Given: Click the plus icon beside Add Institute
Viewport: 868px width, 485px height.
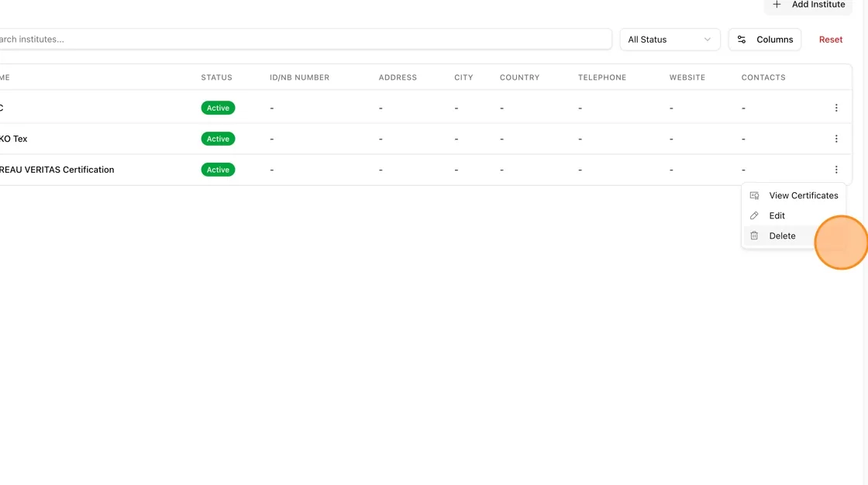Looking at the screenshot, I should [x=777, y=5].
